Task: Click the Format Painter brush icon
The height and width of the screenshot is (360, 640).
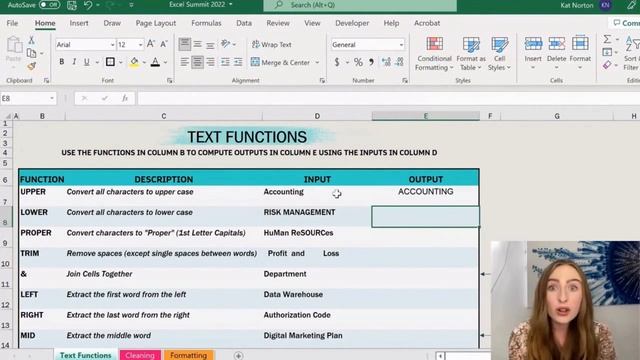Action: pyautogui.click(x=32, y=66)
